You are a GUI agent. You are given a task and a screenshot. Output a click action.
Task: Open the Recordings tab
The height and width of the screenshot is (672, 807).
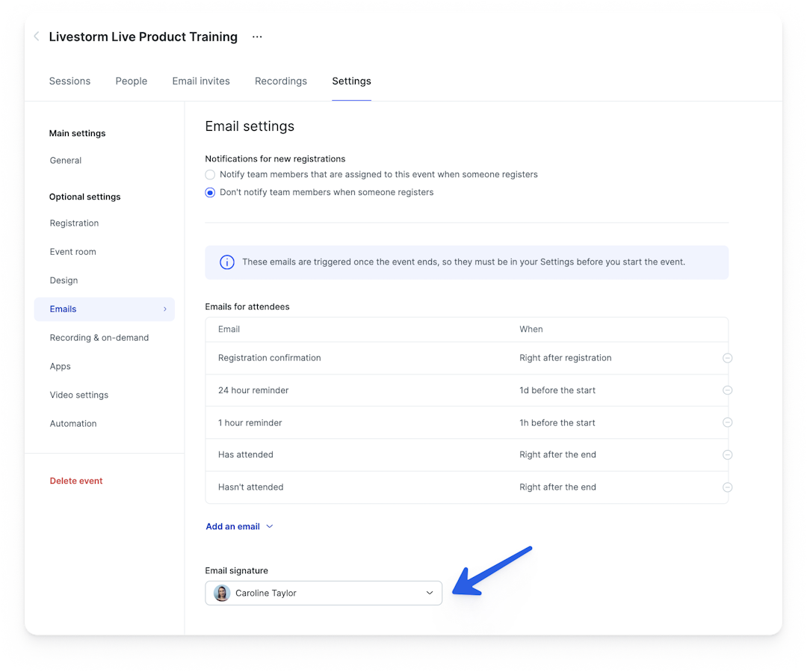click(281, 81)
